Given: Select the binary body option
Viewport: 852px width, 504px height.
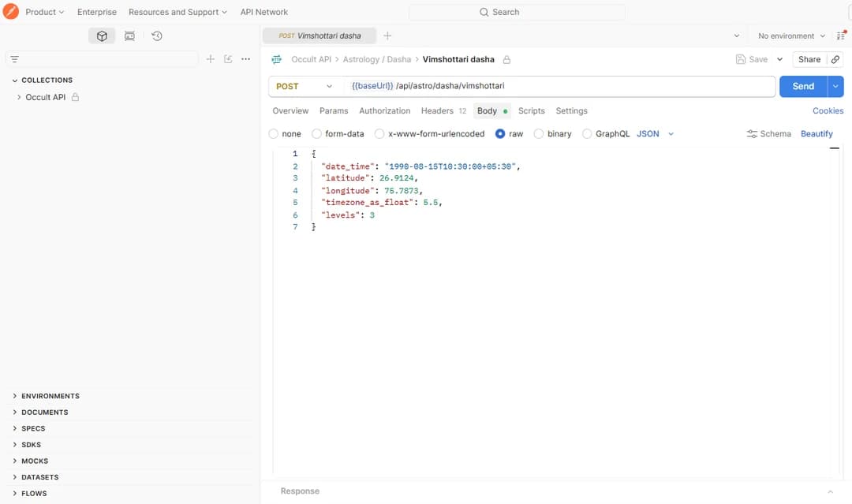Looking at the screenshot, I should (x=539, y=133).
